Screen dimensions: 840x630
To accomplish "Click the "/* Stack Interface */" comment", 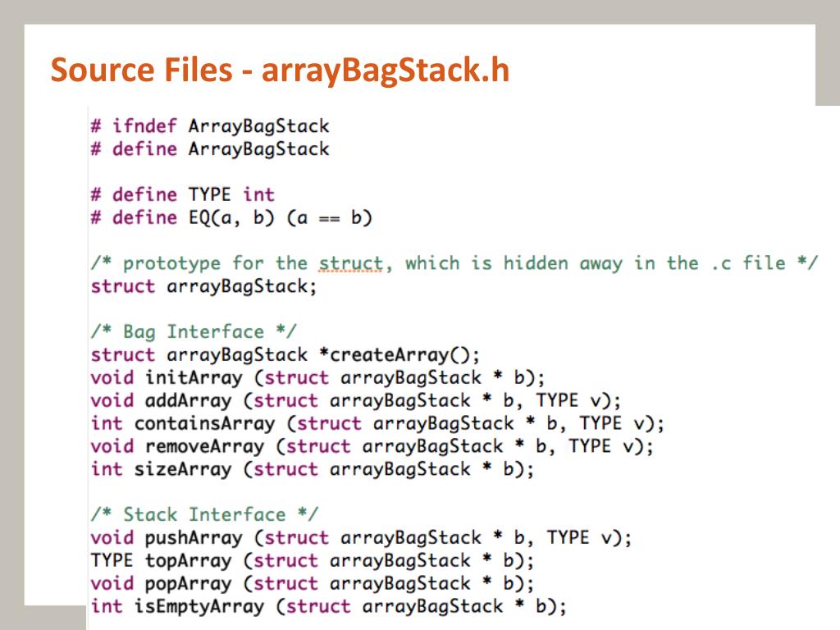I will (204, 514).
